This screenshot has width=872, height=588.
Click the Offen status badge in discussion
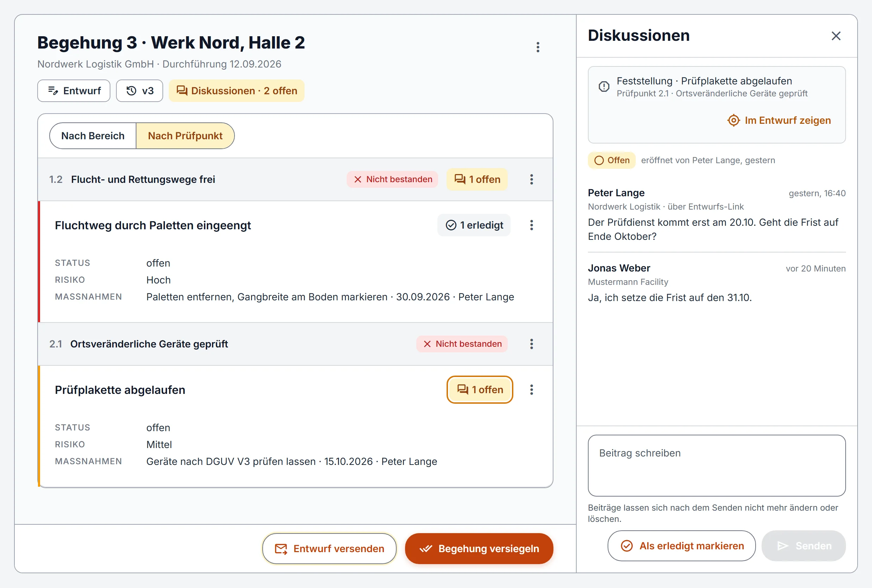611,160
